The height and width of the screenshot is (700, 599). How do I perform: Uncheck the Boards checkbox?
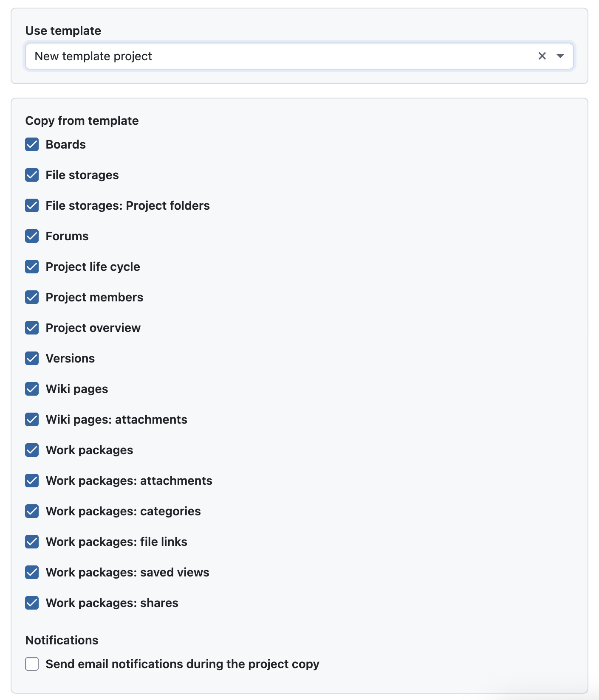[32, 144]
